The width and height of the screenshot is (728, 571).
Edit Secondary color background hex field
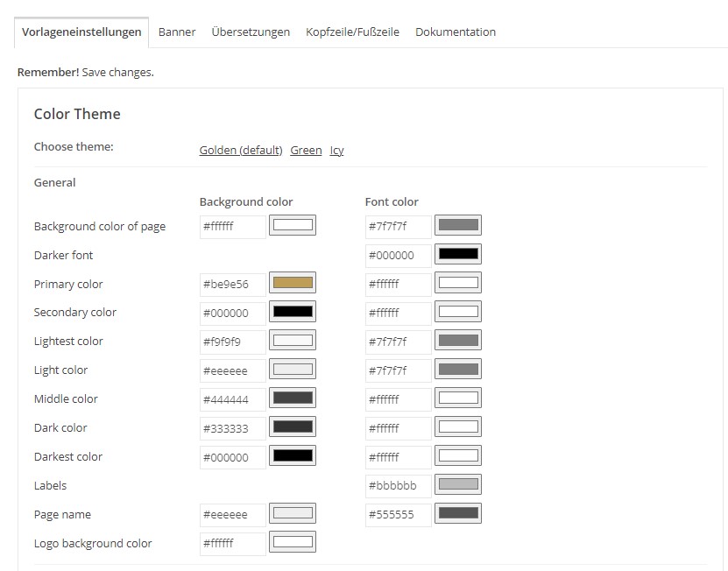(x=233, y=313)
